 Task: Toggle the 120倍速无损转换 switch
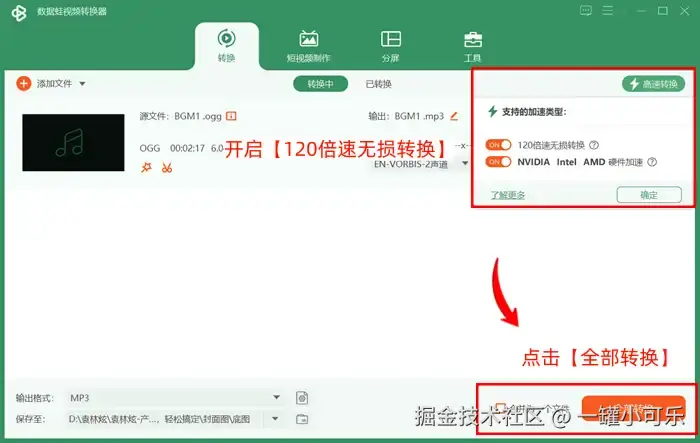click(x=498, y=145)
